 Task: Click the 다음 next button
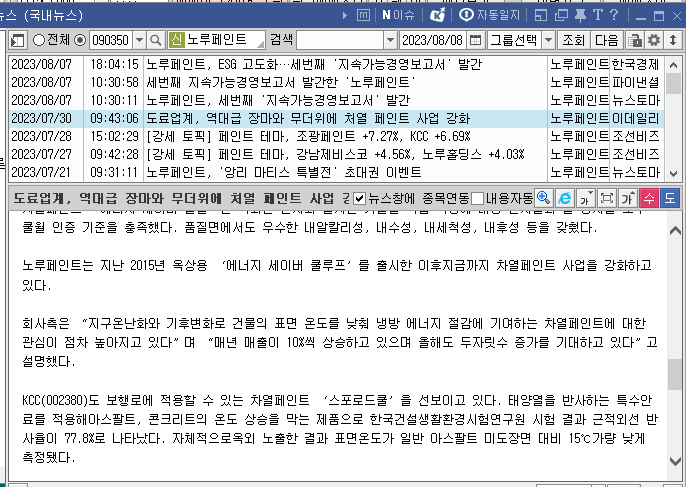click(x=607, y=40)
